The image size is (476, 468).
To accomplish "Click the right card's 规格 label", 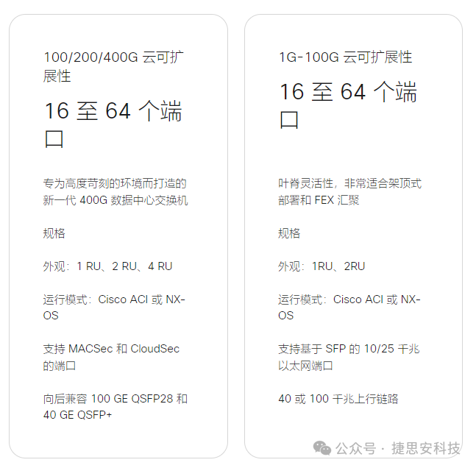I will 289,233.
